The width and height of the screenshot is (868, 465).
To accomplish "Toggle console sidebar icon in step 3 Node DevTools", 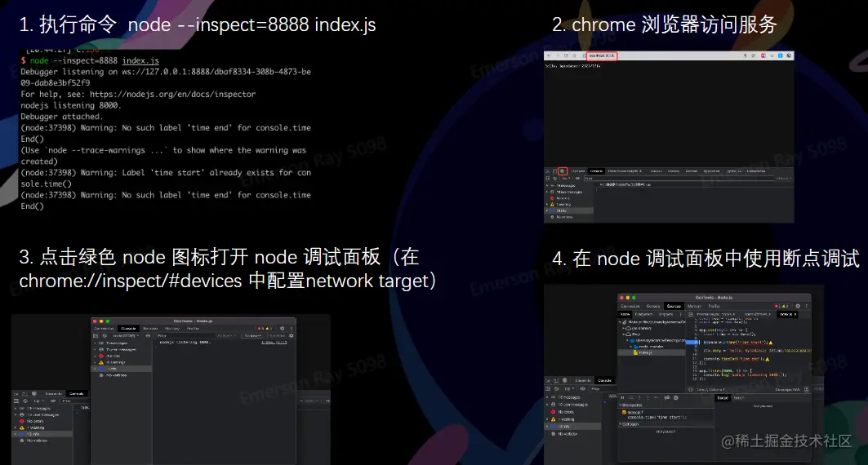I will [x=96, y=335].
